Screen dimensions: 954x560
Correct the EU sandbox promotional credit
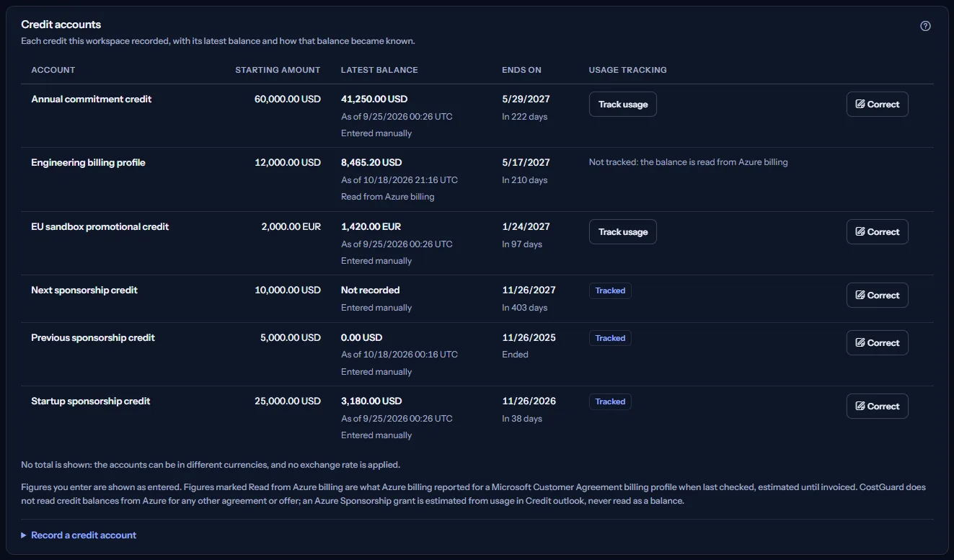(877, 232)
